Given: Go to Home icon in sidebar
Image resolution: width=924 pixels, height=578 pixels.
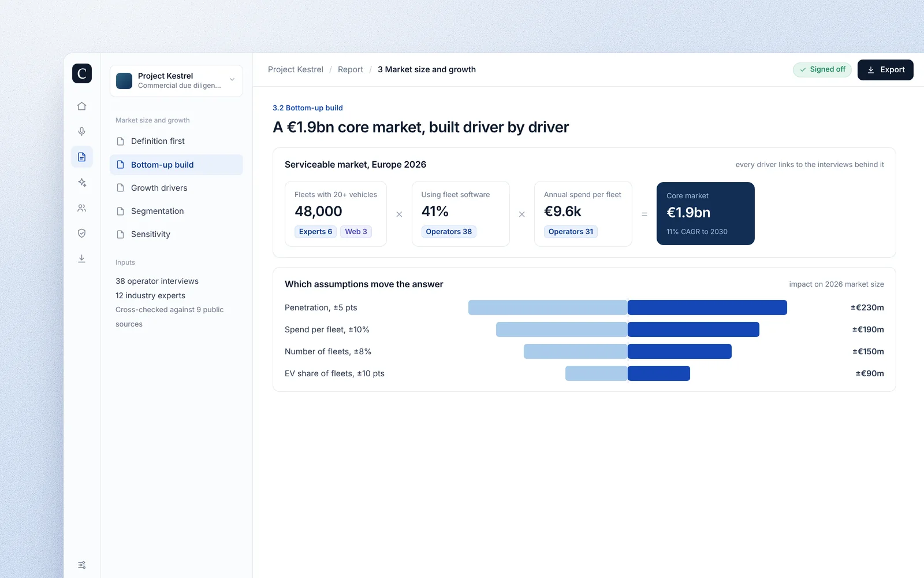Looking at the screenshot, I should (82, 106).
